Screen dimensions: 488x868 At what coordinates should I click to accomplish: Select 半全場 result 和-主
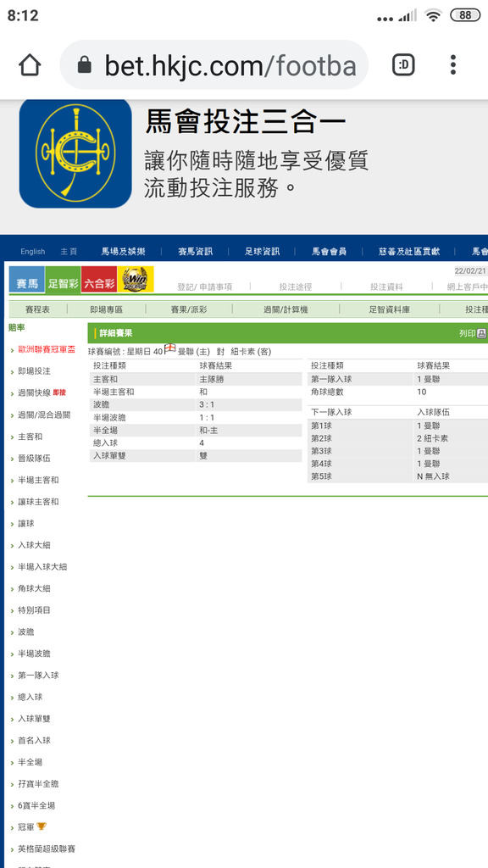[x=208, y=430]
